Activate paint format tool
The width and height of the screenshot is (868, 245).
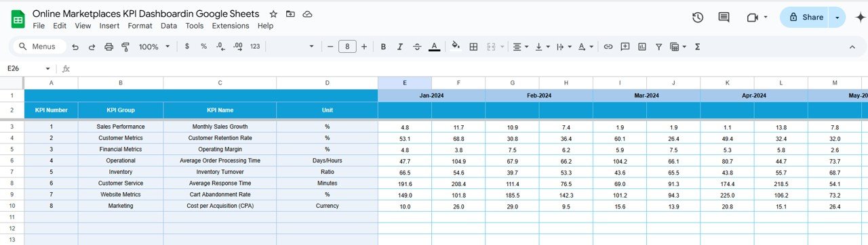[125, 47]
